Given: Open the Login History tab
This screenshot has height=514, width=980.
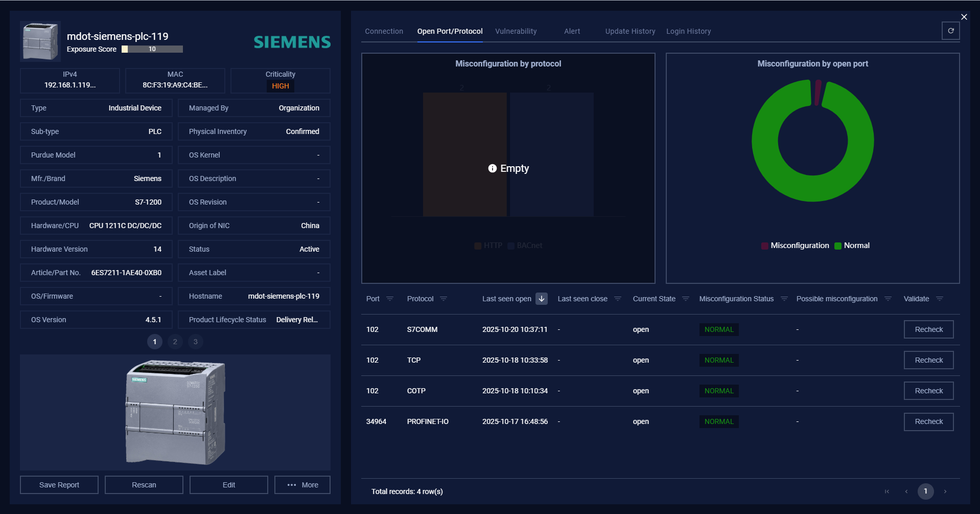Looking at the screenshot, I should (688, 31).
